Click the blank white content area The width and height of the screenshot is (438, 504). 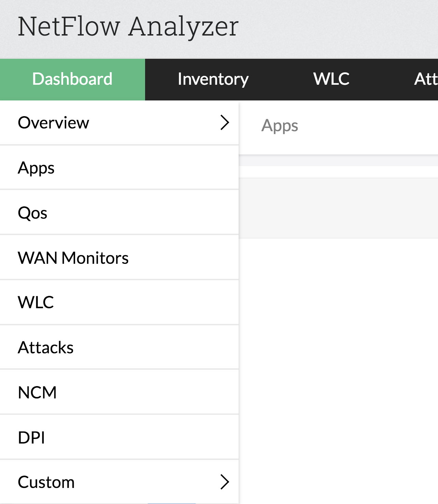(338, 371)
